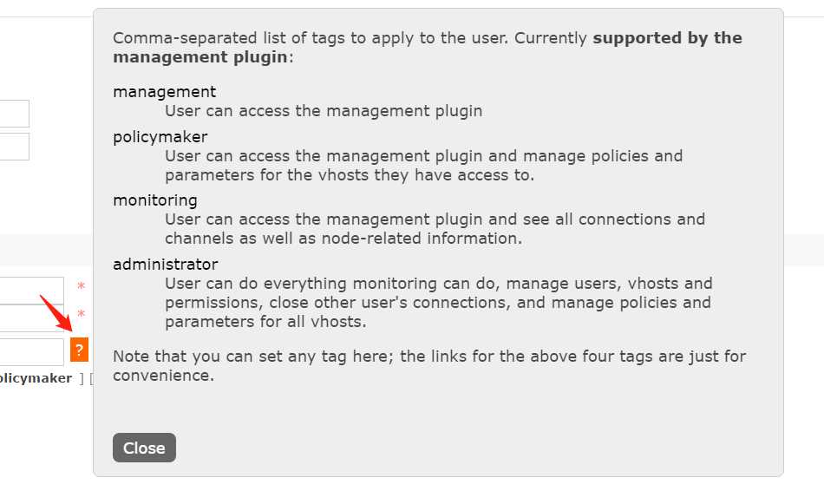
Task: Click the "policymaker" term heading in the help popup
Action: 160,136
